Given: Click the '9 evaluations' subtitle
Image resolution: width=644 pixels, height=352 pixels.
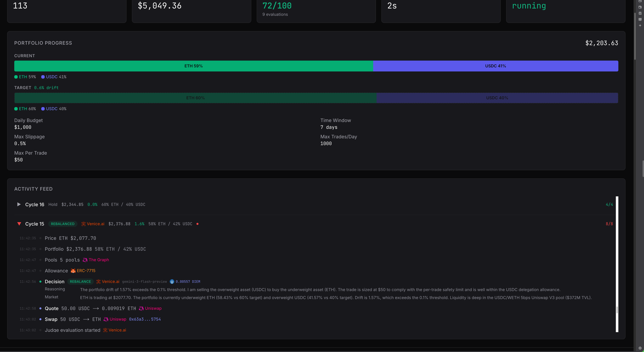Looking at the screenshot, I should [275, 14].
